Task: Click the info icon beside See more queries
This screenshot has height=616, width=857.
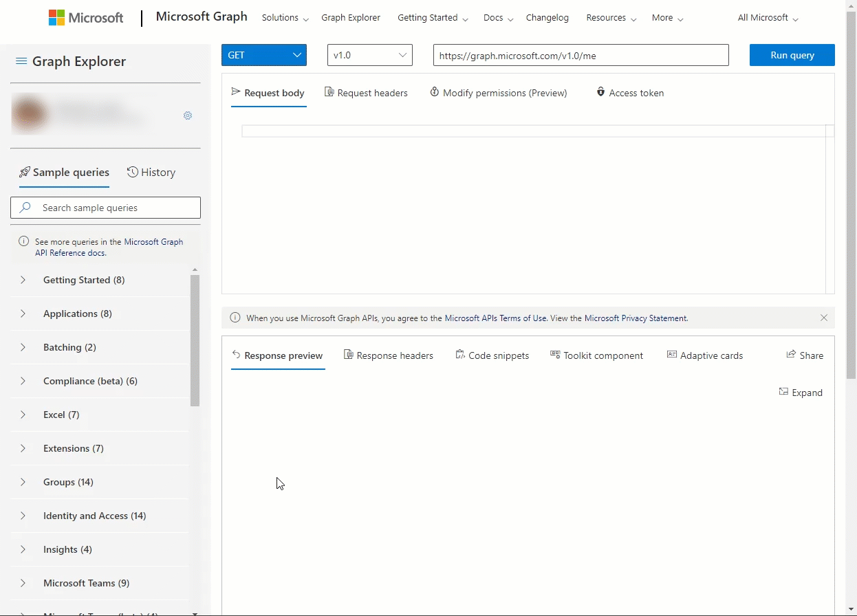Action: pos(24,242)
